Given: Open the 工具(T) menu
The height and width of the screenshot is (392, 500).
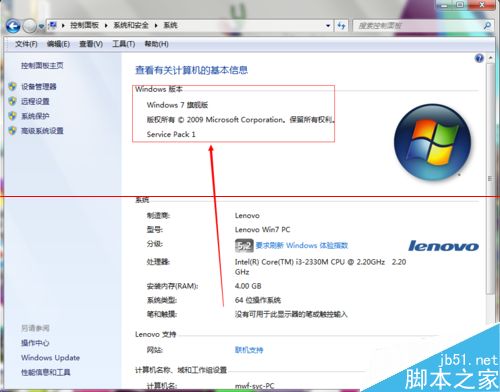Looking at the screenshot, I should pos(124,44).
